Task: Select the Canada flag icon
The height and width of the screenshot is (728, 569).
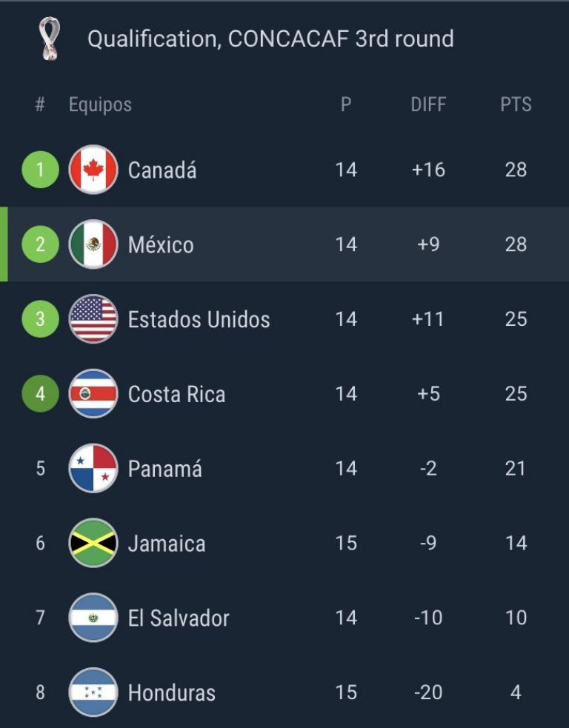Action: click(93, 170)
